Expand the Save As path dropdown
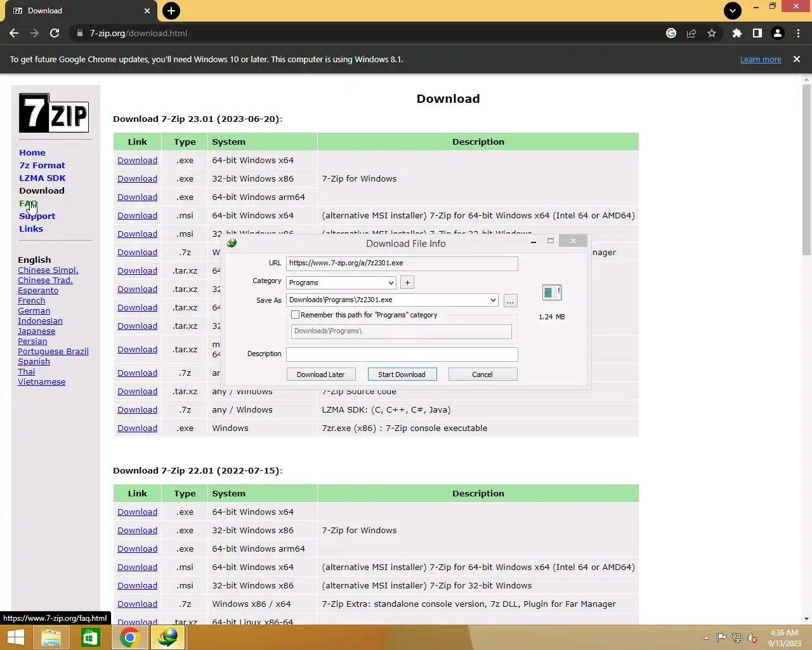This screenshot has width=812, height=650. click(493, 300)
